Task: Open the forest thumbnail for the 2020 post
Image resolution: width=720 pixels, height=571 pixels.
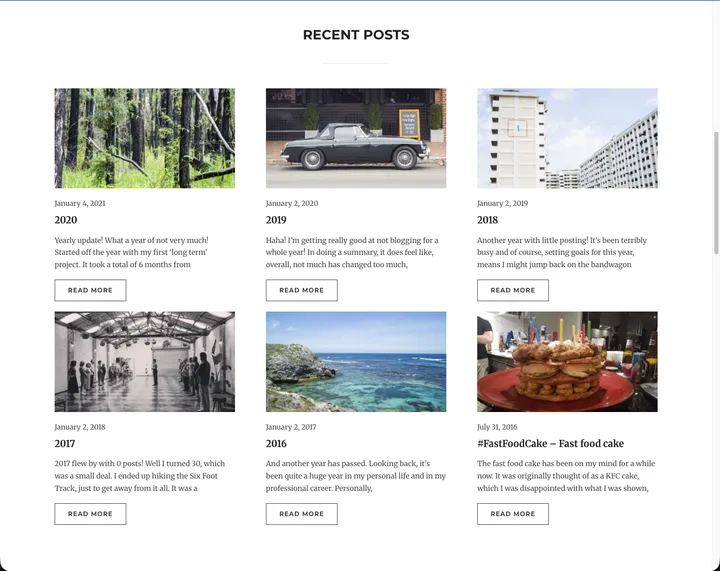Action: pyautogui.click(x=144, y=138)
